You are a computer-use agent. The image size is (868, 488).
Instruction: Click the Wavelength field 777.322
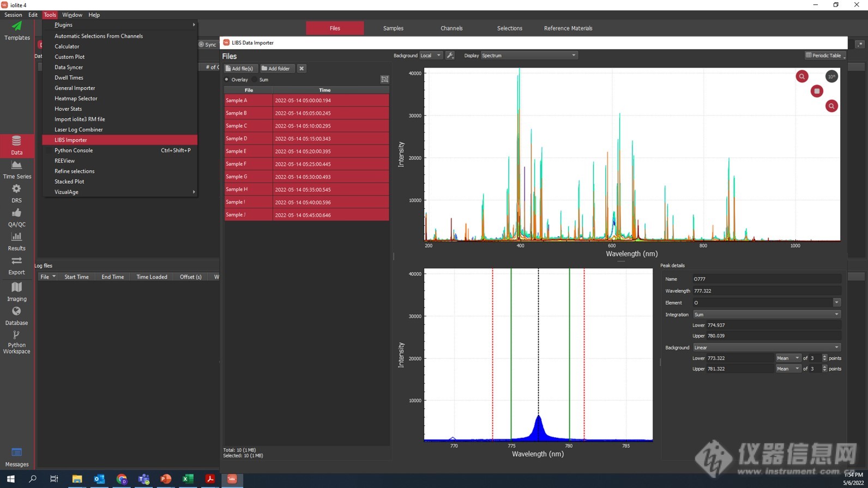(766, 291)
